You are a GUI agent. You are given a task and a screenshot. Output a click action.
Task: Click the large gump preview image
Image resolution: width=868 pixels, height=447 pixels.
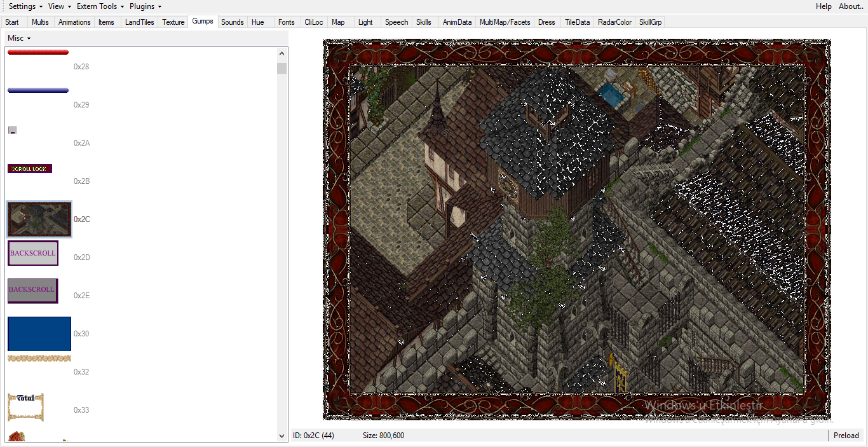coord(576,230)
